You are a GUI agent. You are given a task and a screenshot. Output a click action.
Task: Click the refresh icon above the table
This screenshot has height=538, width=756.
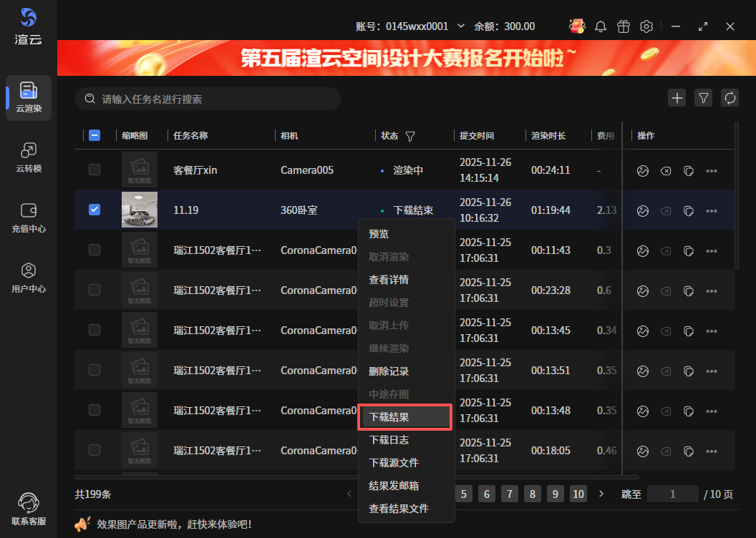point(730,98)
